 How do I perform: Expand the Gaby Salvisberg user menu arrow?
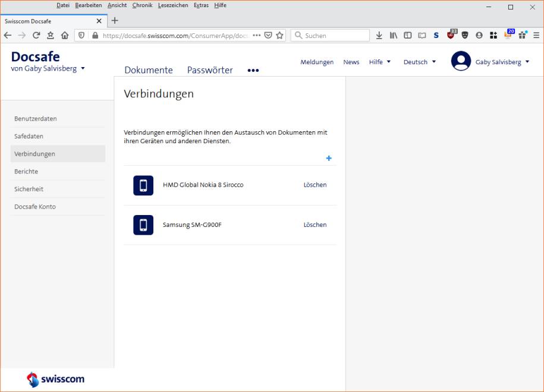pyautogui.click(x=527, y=62)
